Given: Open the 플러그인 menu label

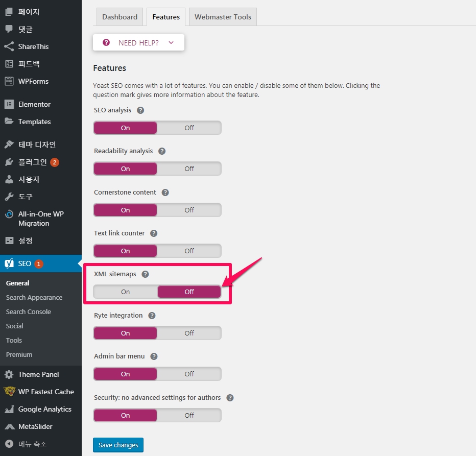Looking at the screenshot, I should pyautogui.click(x=33, y=162).
